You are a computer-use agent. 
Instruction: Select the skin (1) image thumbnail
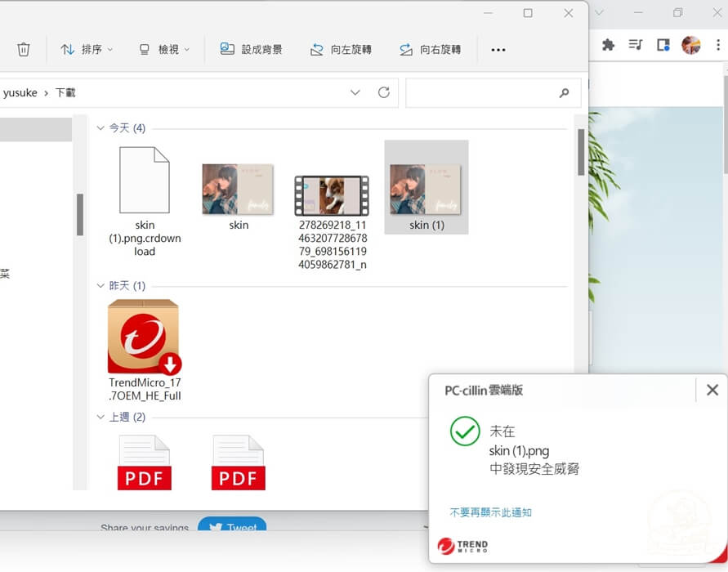(426, 186)
